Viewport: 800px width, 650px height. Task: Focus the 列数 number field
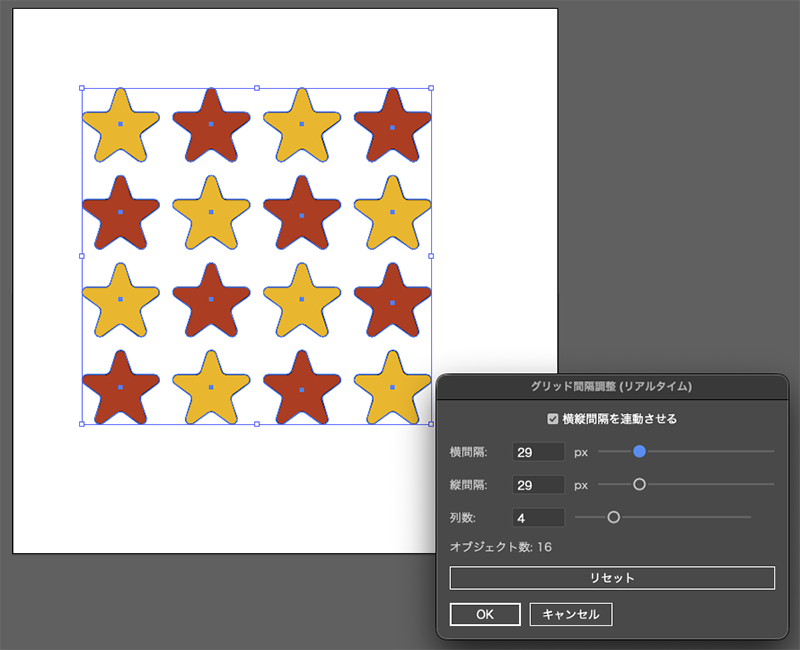(538, 518)
